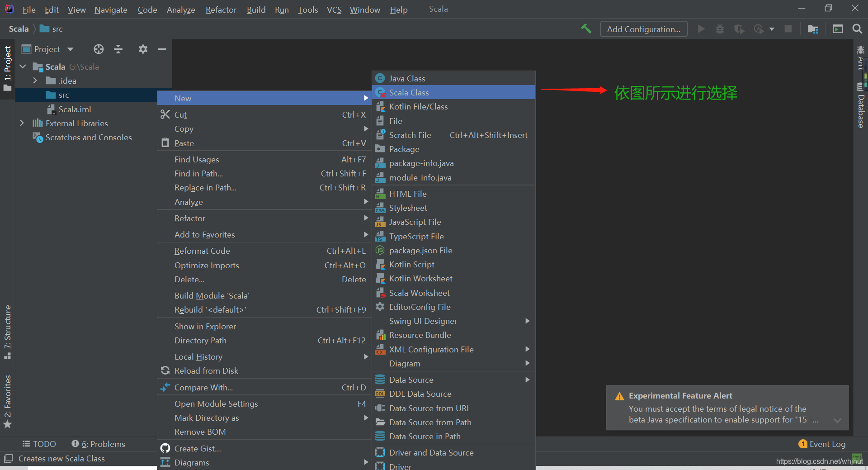Collapse the Scala project root node
The height and width of the screenshot is (470, 868).
pos(23,66)
